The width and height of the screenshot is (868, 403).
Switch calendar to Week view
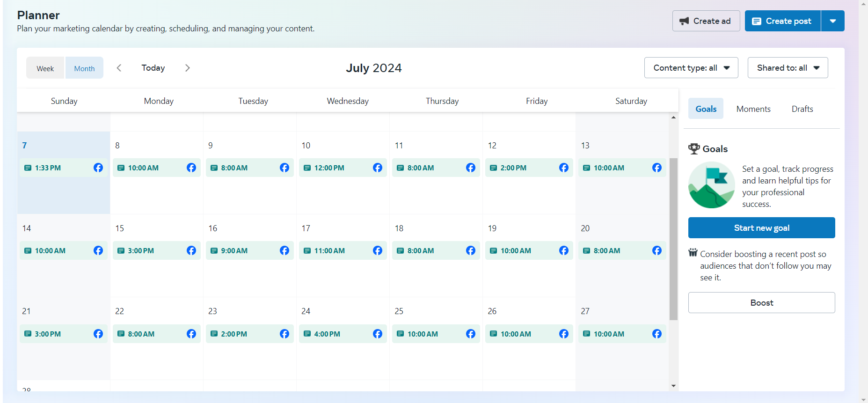click(x=45, y=68)
